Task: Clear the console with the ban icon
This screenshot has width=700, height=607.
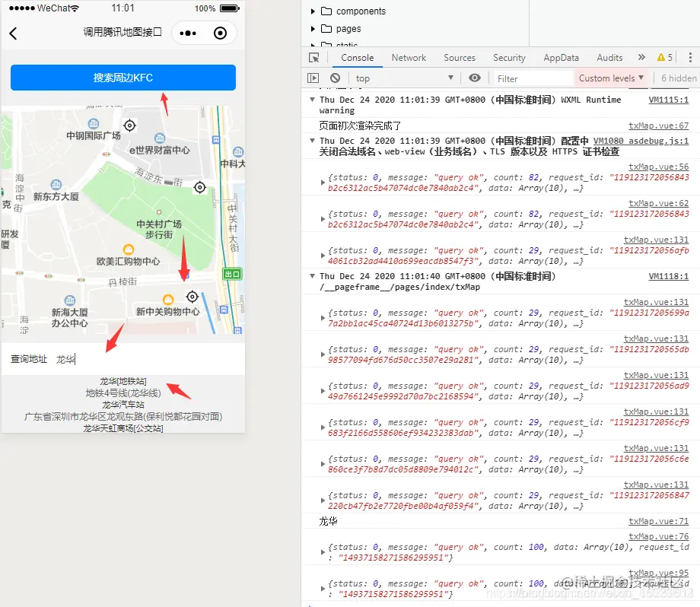Action: (x=336, y=78)
